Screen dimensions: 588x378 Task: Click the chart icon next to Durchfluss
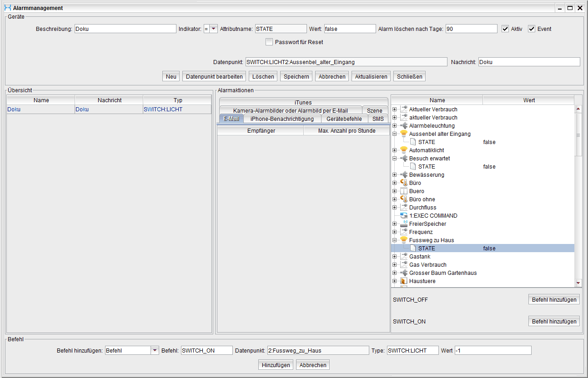[x=403, y=208]
